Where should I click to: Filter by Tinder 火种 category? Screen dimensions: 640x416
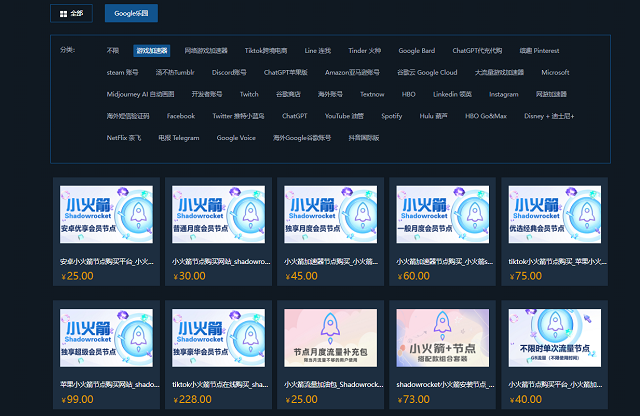click(x=364, y=51)
